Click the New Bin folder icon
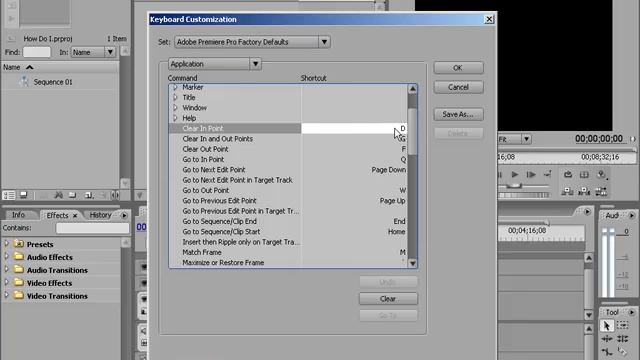 73,196
